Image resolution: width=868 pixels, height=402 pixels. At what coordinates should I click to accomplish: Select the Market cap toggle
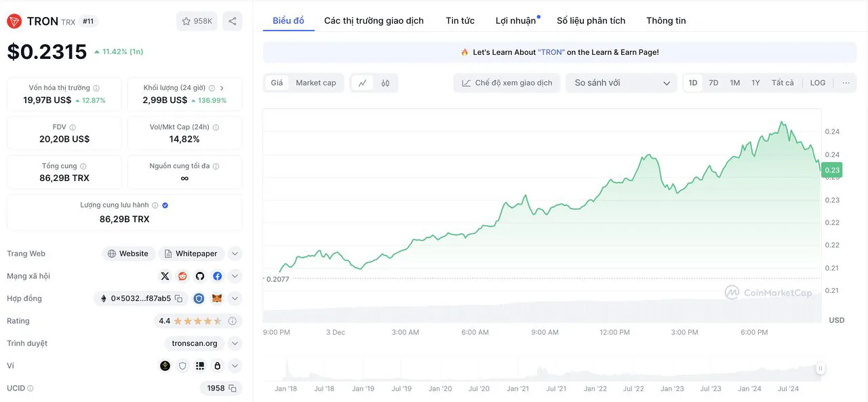point(316,83)
